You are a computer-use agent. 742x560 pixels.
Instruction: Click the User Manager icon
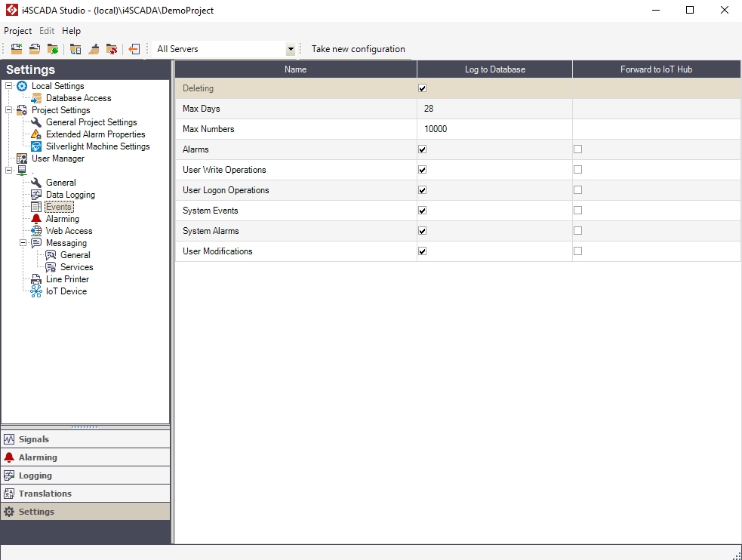pos(22,158)
